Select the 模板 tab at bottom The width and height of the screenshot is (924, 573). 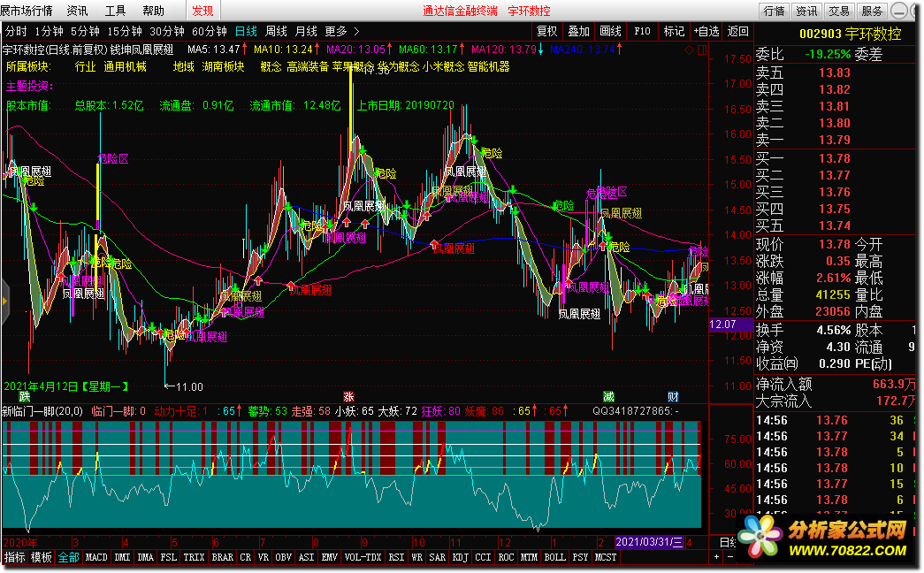42,557
